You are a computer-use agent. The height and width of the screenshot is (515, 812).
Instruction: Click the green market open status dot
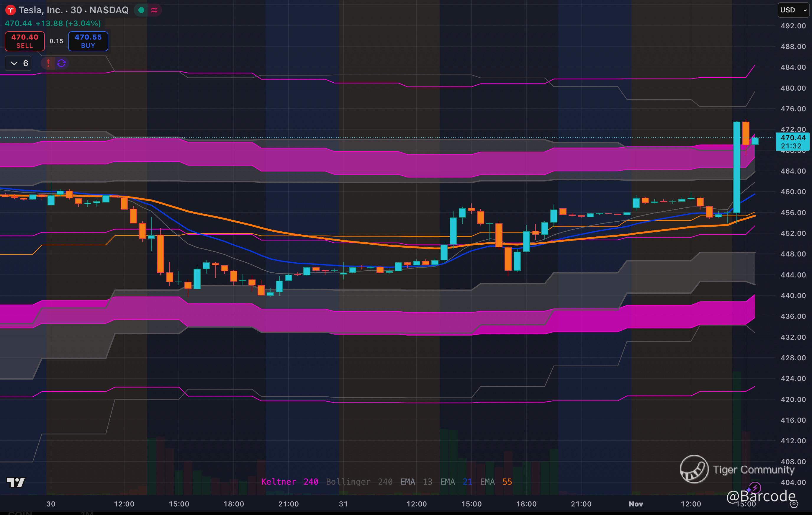point(141,10)
